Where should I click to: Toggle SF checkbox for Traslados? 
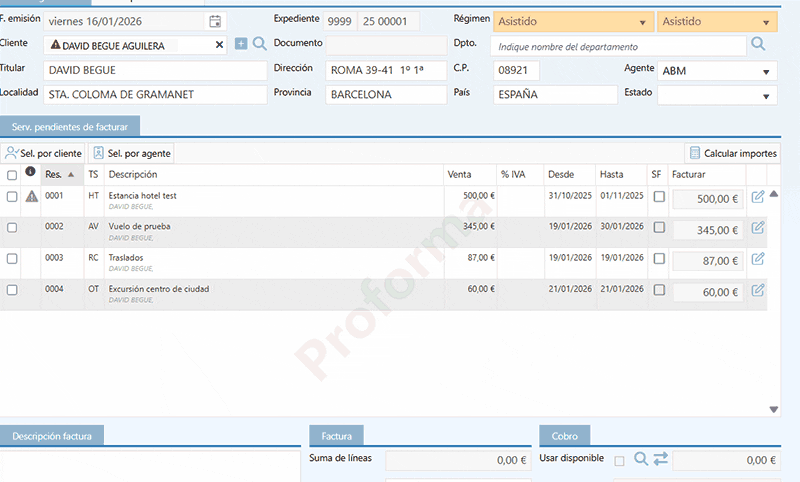click(659, 259)
